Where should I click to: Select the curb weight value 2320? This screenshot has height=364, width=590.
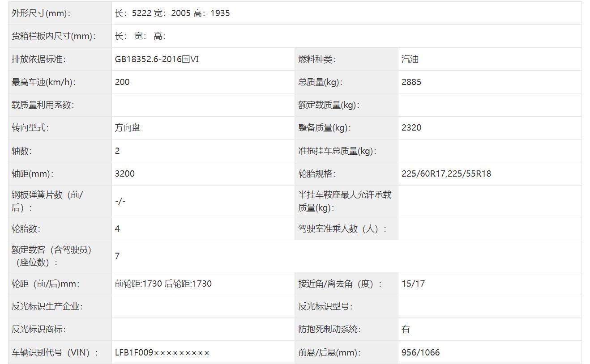click(411, 127)
